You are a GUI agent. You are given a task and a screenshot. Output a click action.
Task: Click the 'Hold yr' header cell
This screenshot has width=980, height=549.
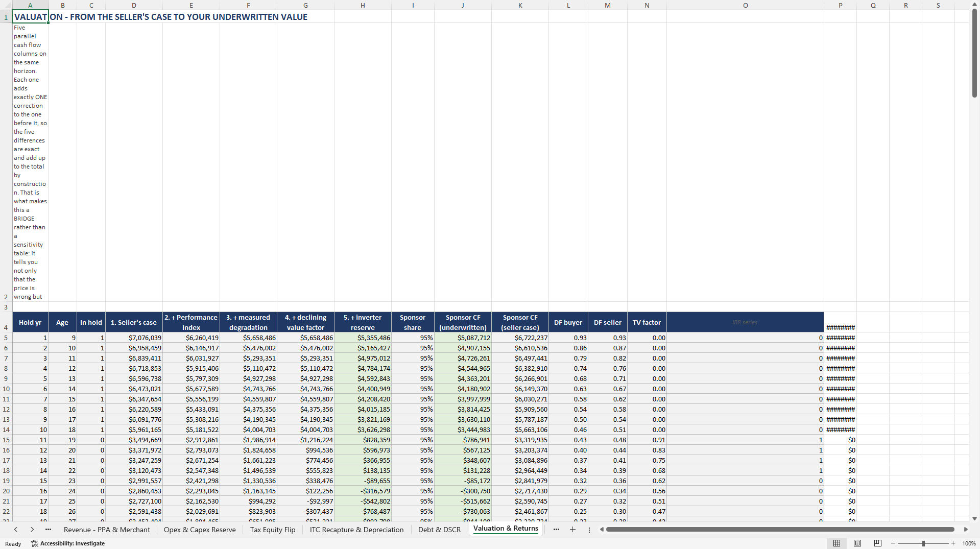pyautogui.click(x=30, y=322)
